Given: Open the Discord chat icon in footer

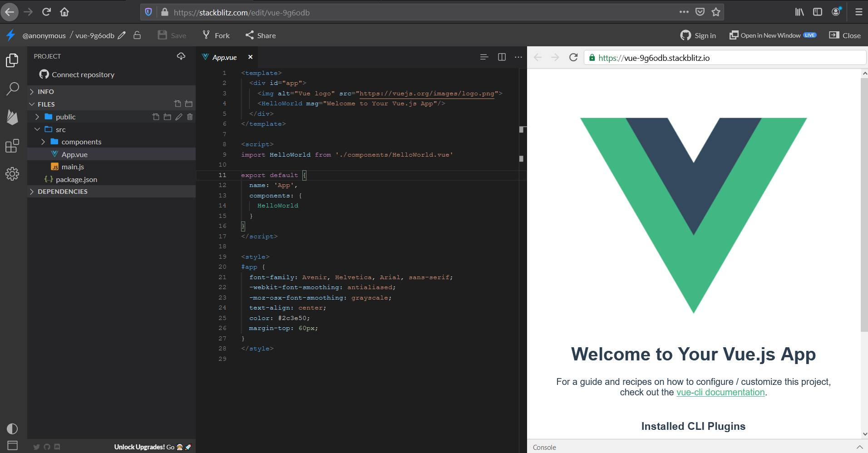Looking at the screenshot, I should (57, 447).
